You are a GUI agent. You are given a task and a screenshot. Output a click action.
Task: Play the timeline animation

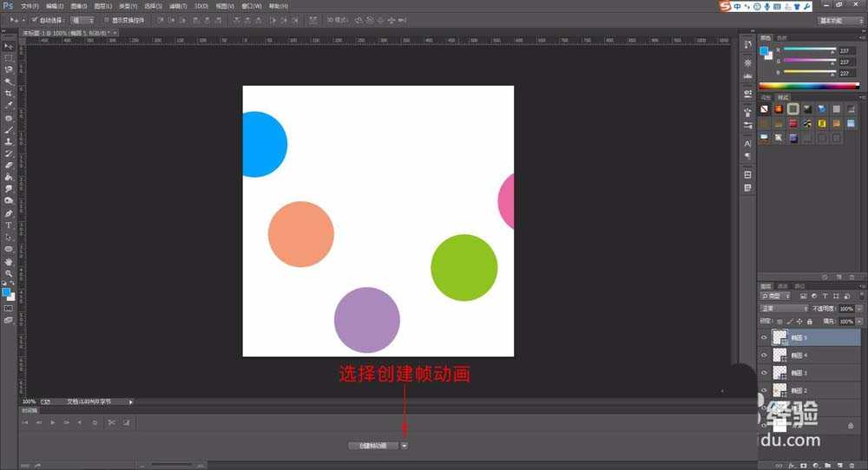(53, 422)
